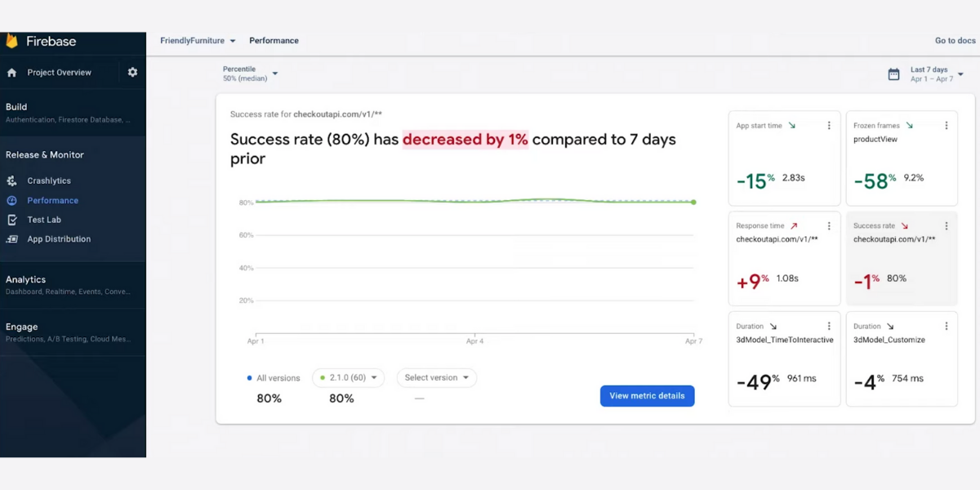Image resolution: width=980 pixels, height=490 pixels.
Task: Open the Last 7 days date range dropdown
Action: 933,72
